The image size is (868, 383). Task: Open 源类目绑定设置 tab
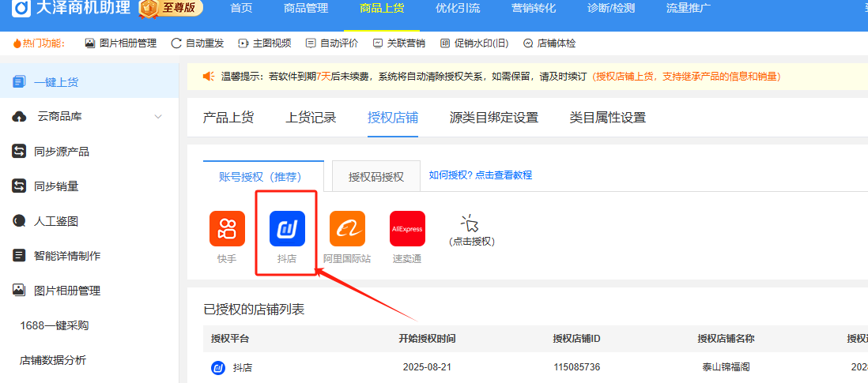coord(493,118)
